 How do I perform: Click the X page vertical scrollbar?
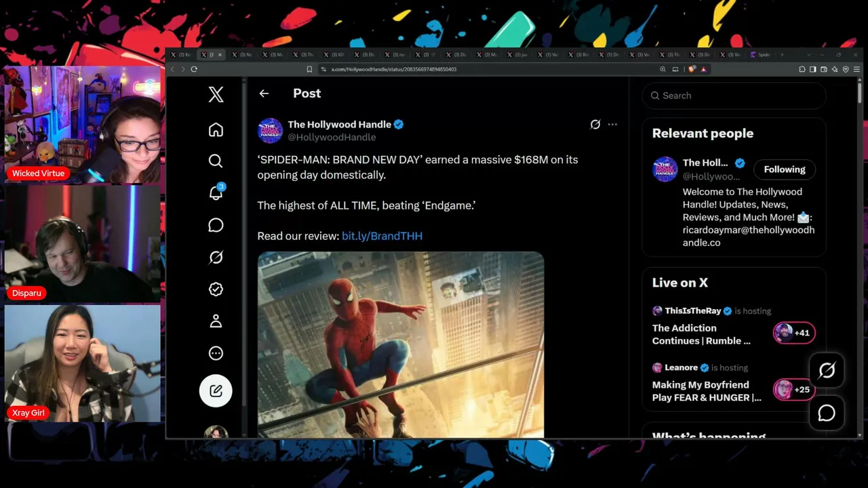pos(859,93)
